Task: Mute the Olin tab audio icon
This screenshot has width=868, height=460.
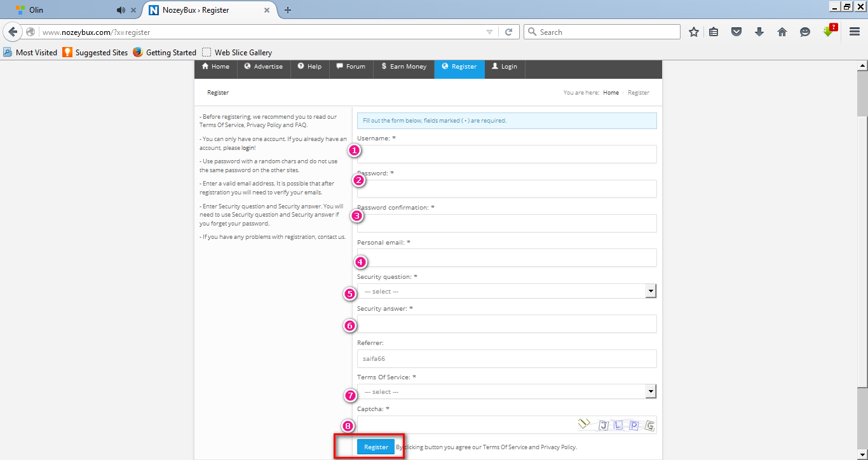Action: [121, 10]
